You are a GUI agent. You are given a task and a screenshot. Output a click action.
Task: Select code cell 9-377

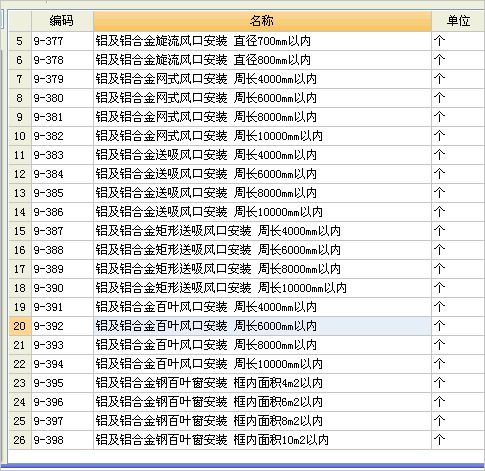[x=62, y=41]
